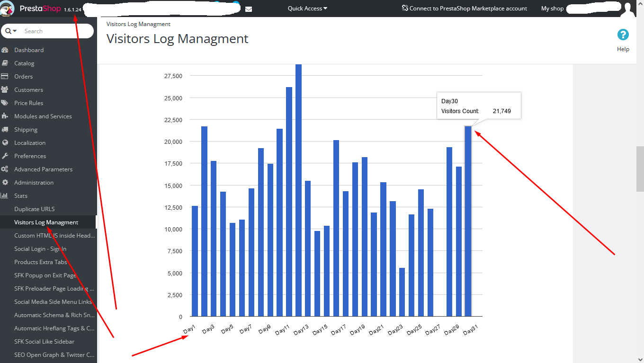This screenshot has width=644, height=363.
Task: Open SFK Popup on Exit Page item
Action: 45,275
